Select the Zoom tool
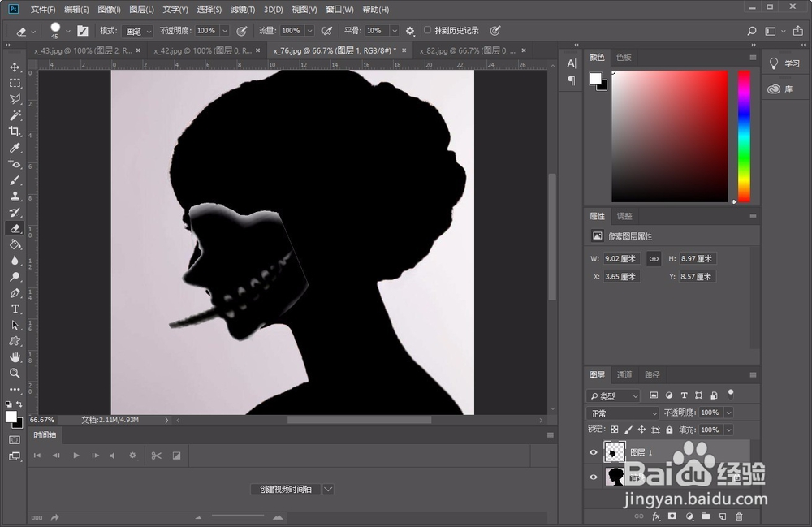812x527 pixels. coord(15,374)
